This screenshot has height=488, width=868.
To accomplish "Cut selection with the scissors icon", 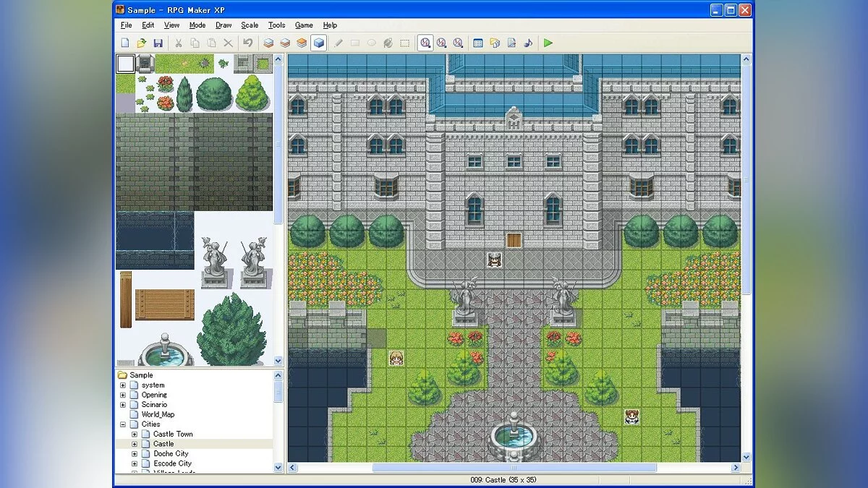I will (179, 43).
